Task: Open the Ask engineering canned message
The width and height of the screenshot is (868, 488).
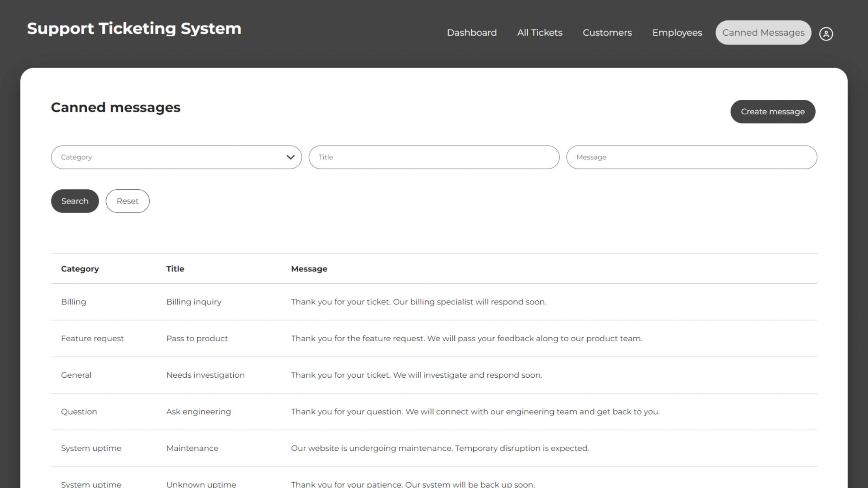Action: pyautogui.click(x=434, y=412)
